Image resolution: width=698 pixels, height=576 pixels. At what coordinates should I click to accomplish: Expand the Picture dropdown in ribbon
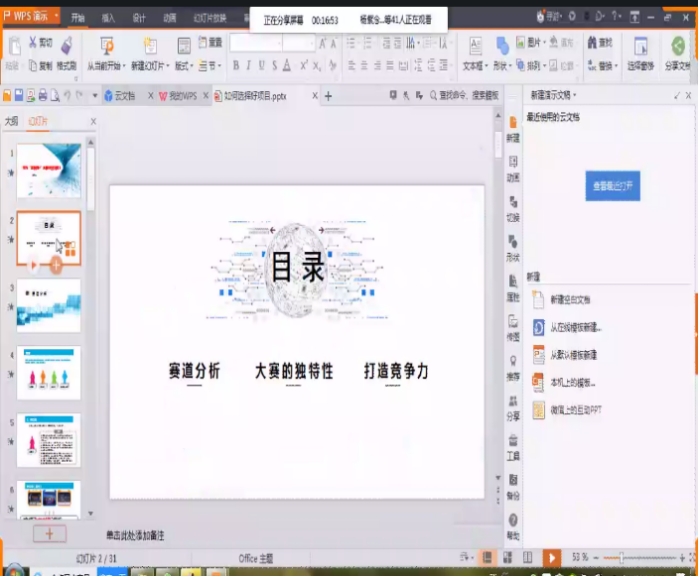pyautogui.click(x=544, y=42)
